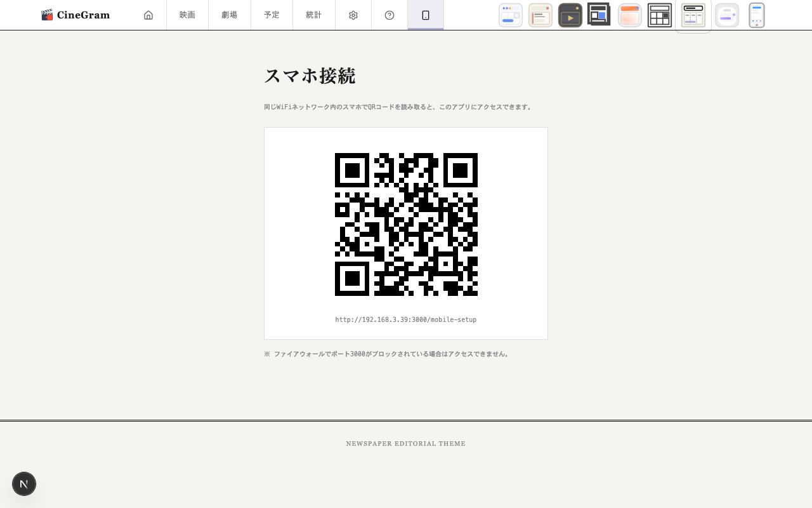Navigate home using the house icon
Screen dimensions: 812x508
[x=148, y=15]
